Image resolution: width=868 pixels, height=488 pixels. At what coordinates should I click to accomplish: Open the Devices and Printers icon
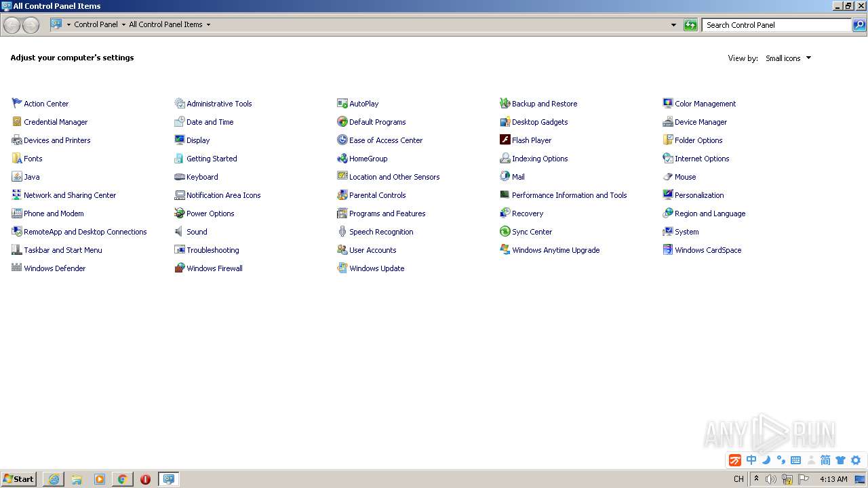click(17, 140)
